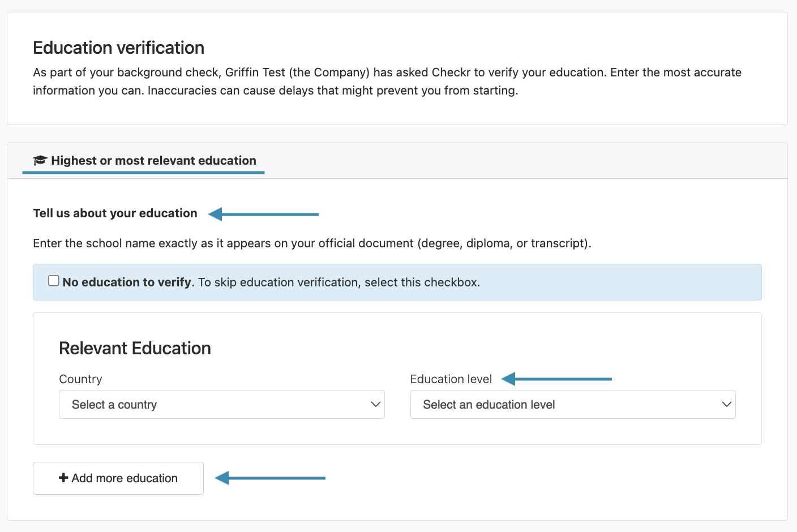Screen dimensions: 797x532
Task: Click the Relevant Education heading
Action: 135,348
